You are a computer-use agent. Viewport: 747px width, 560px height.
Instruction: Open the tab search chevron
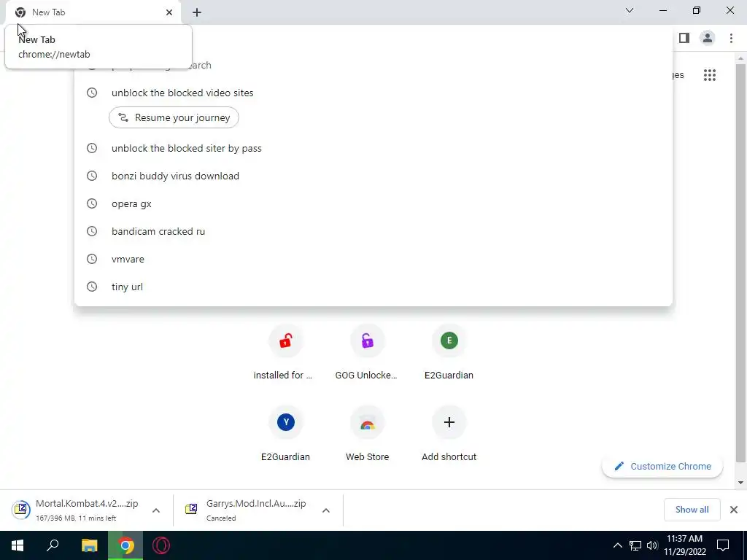[630, 10]
